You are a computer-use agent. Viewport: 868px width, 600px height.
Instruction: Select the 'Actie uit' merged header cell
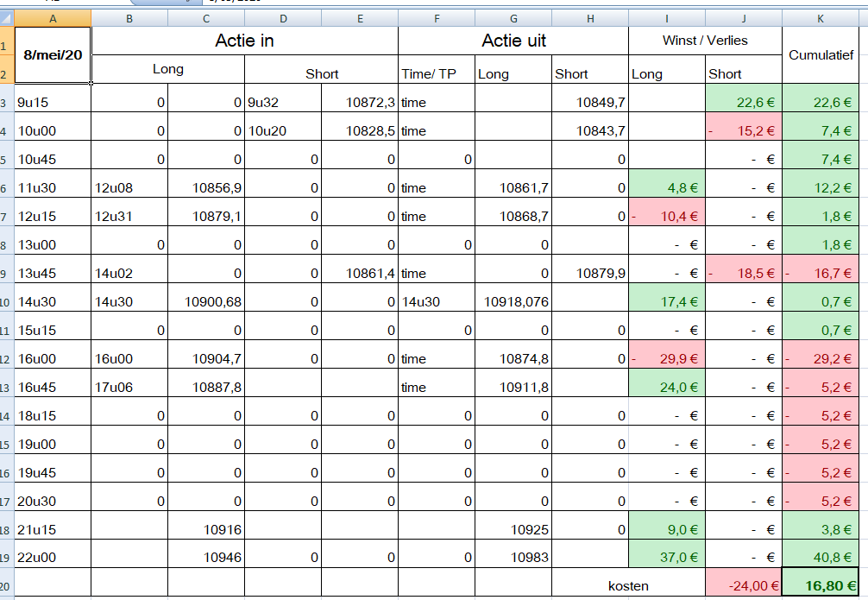tap(513, 41)
